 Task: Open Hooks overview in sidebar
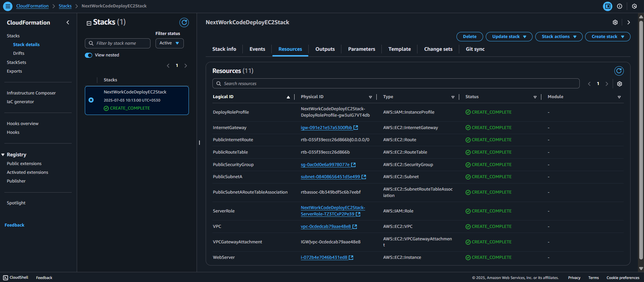click(x=23, y=124)
